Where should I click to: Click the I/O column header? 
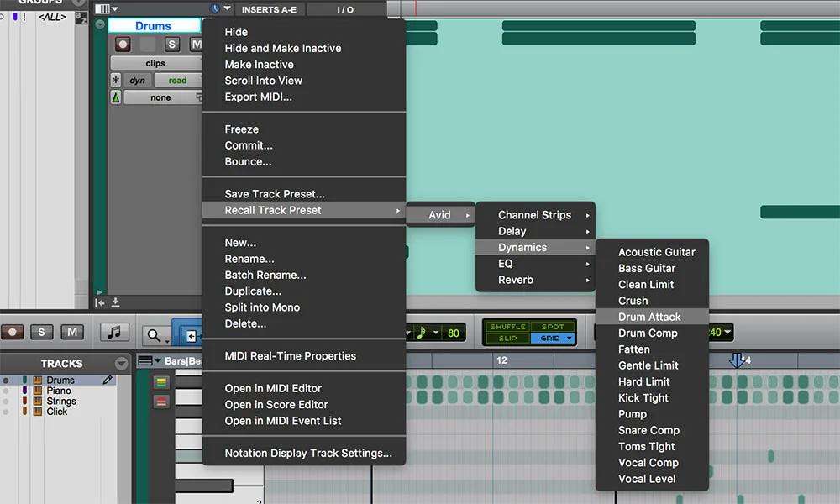[345, 9]
